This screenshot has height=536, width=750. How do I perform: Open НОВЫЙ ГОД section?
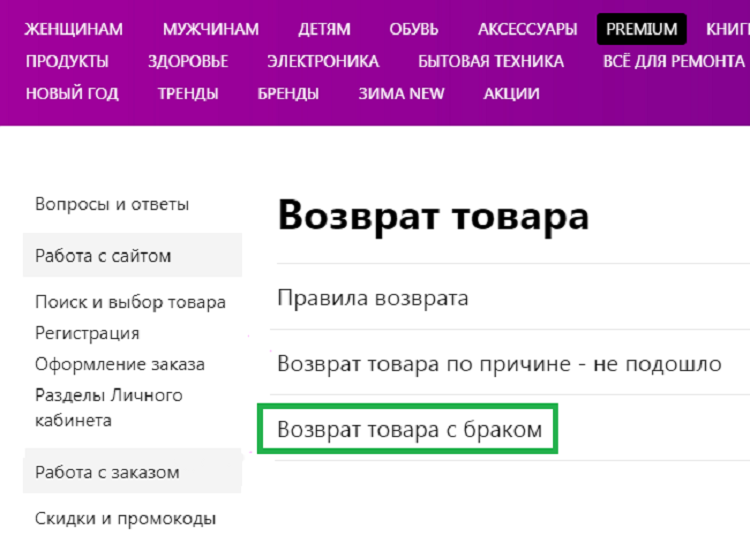click(x=72, y=93)
